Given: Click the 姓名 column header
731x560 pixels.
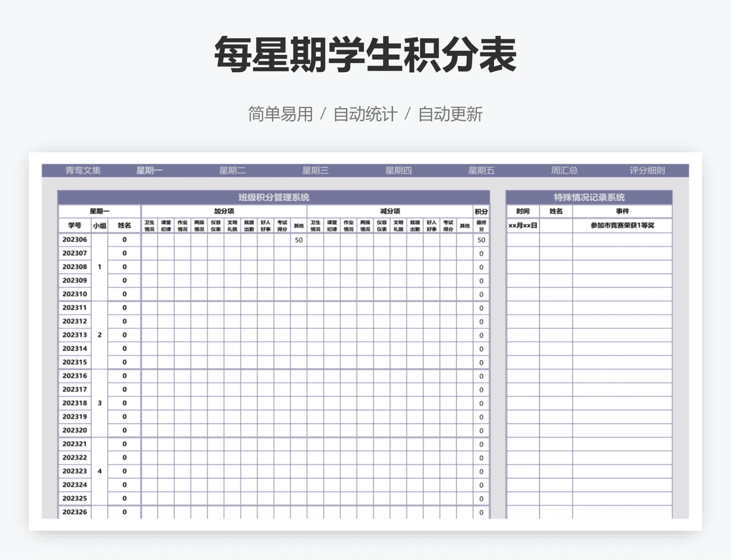Looking at the screenshot, I should coord(124,224).
